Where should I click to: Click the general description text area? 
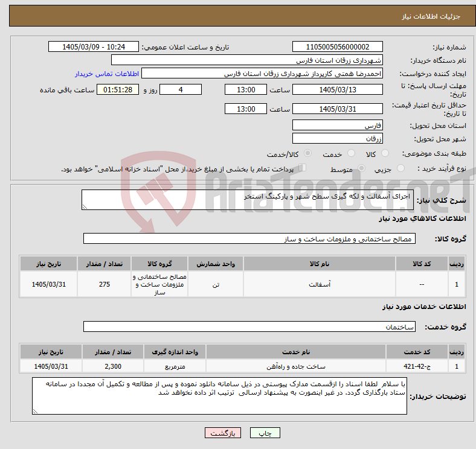(248, 200)
